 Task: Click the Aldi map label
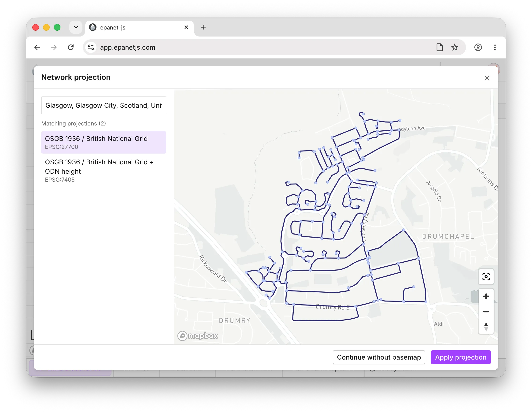tap(439, 324)
